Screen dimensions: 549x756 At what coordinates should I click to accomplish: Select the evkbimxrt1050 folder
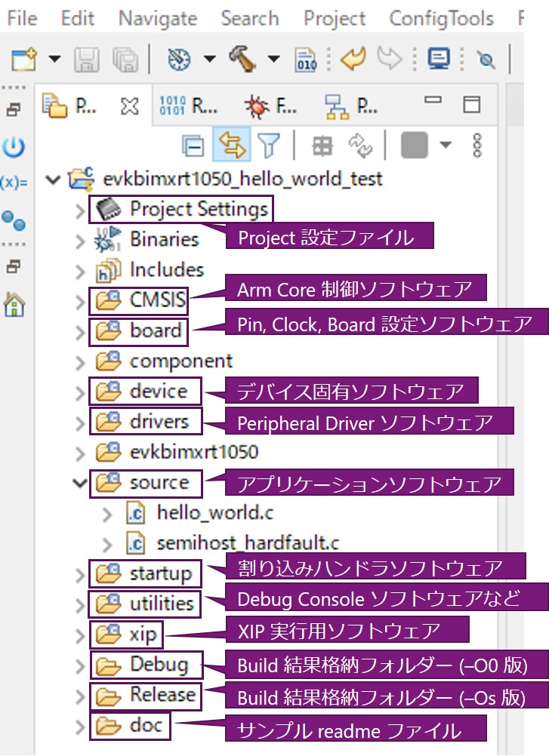(177, 452)
